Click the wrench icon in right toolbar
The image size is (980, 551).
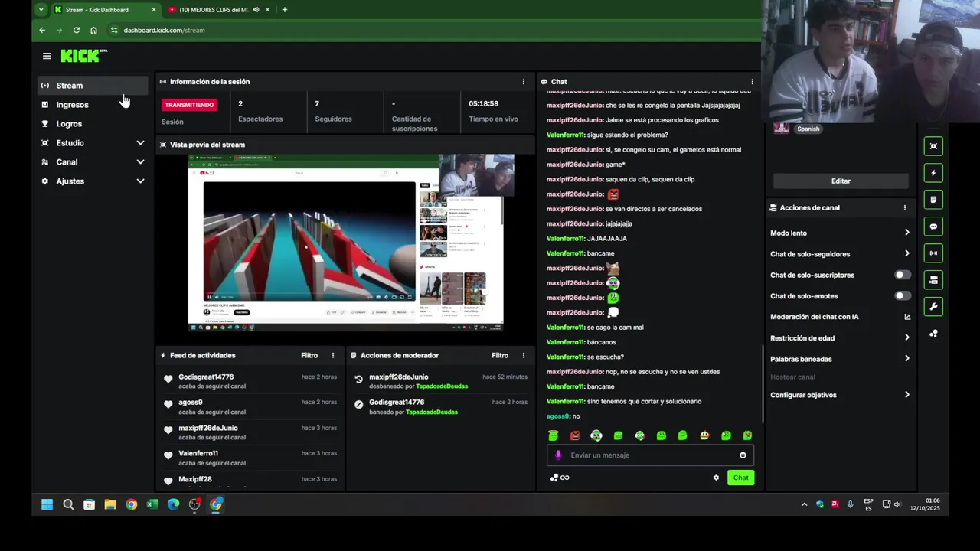point(933,307)
